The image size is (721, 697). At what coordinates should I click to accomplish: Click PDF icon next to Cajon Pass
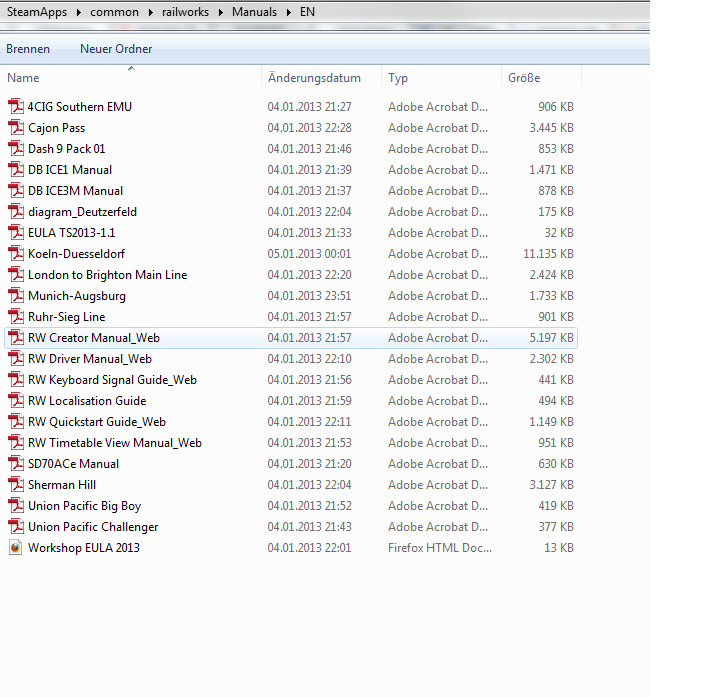[x=16, y=128]
